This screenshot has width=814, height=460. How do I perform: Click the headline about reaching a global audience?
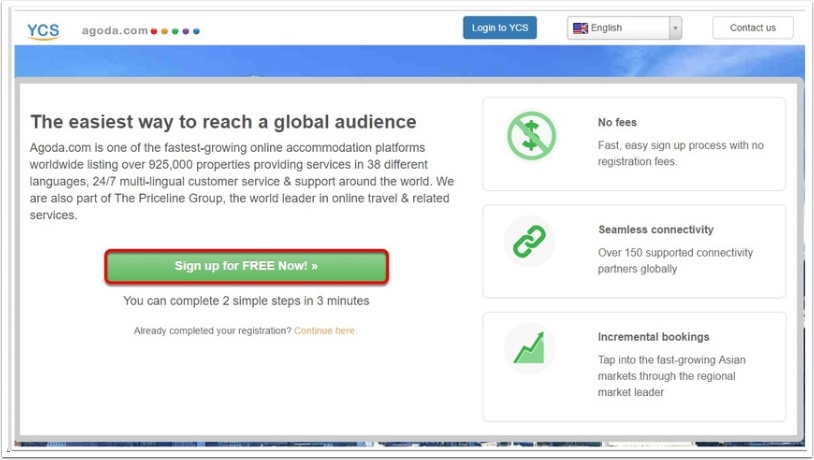223,122
